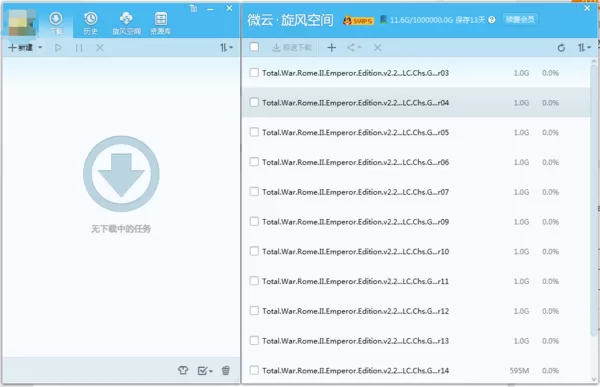Screen dimensions: 600x387
Task: Click the 595M size of file r14
Action: 519,371
